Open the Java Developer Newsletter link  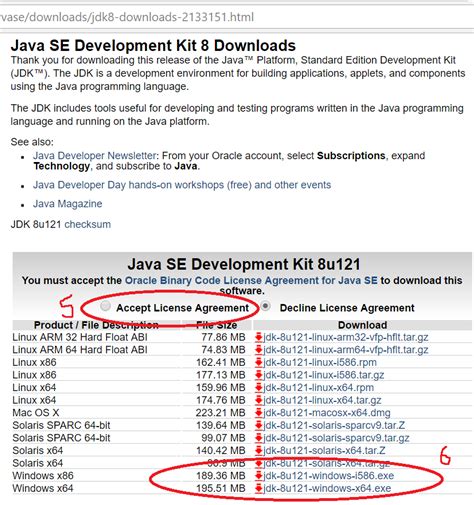coord(94,156)
